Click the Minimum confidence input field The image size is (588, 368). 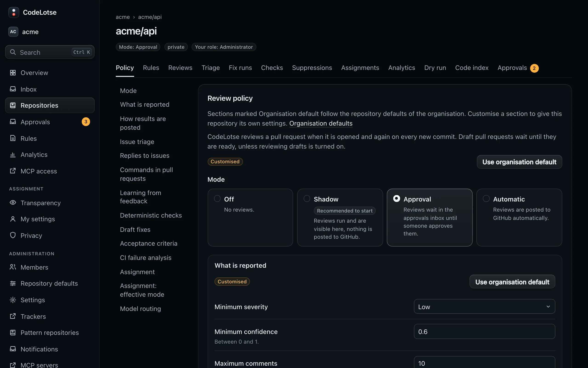tap(484, 331)
